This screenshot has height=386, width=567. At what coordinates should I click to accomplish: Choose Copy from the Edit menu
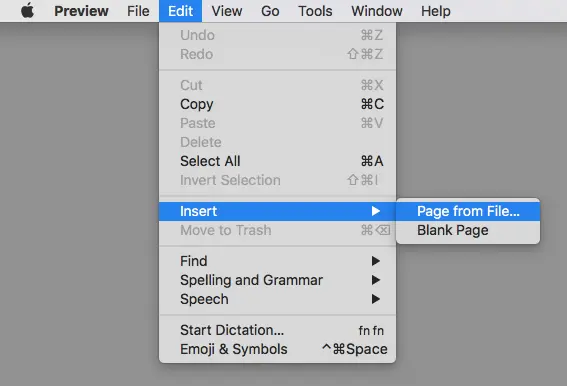point(277,104)
